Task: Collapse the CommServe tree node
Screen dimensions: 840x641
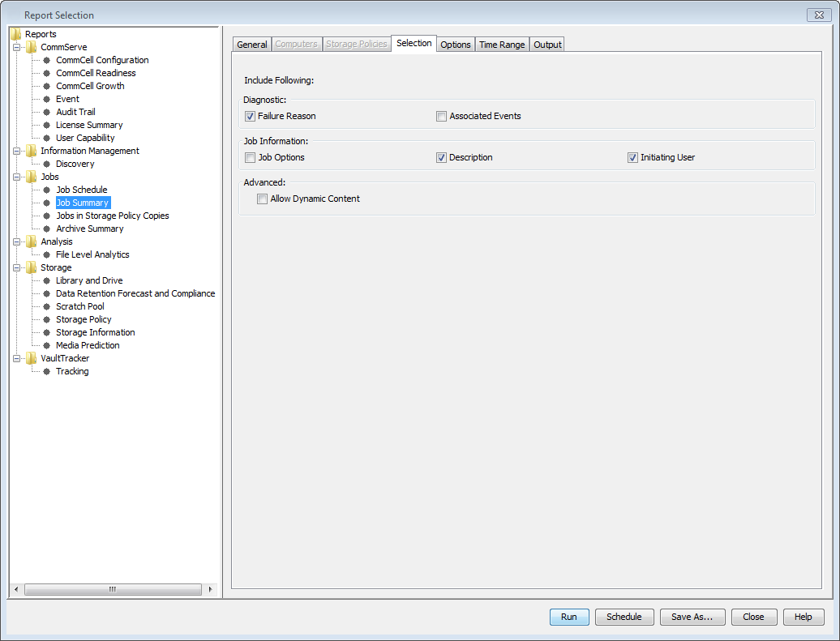Action: pyautogui.click(x=17, y=47)
